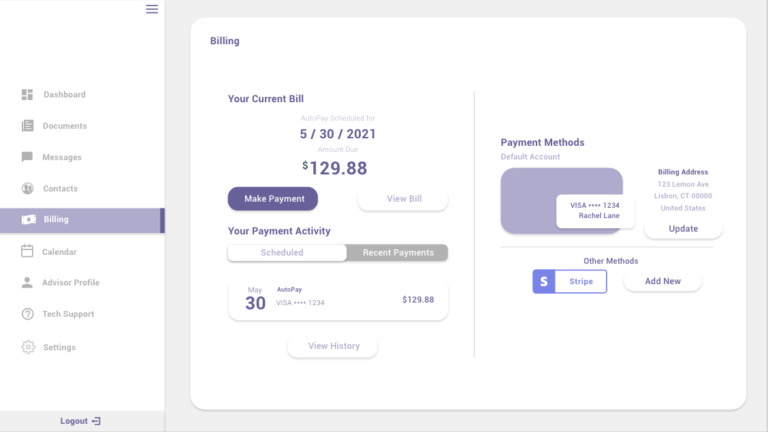Click the Settings gear icon
This screenshot has width=768, height=432.
pyautogui.click(x=27, y=347)
